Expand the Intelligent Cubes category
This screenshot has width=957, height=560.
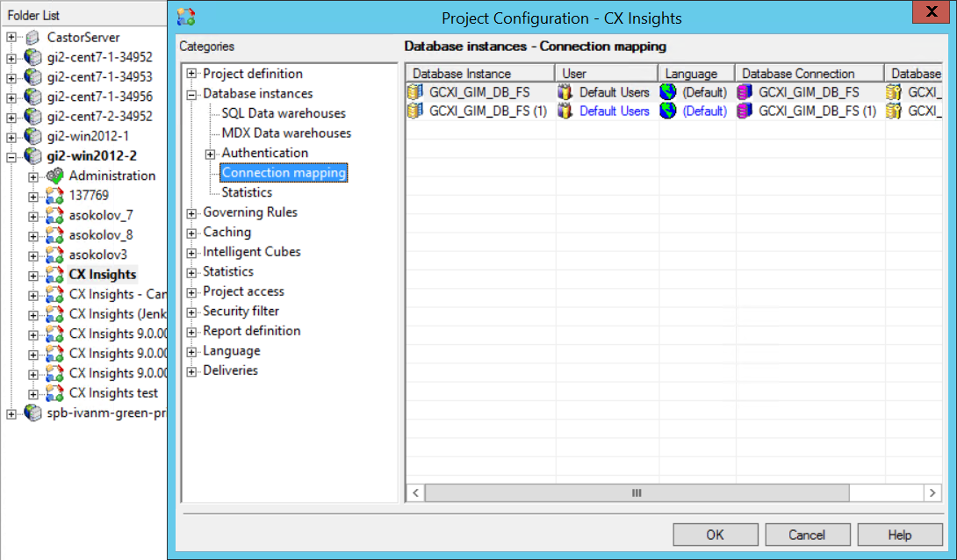coord(191,252)
